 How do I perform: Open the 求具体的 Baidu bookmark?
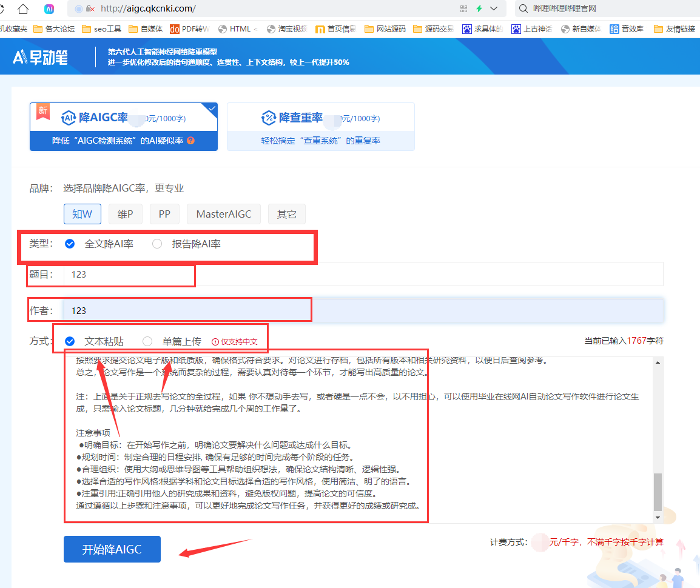tap(483, 29)
